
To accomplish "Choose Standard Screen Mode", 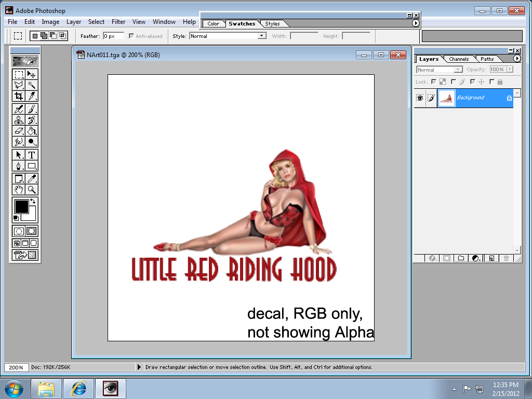I will point(17,243).
